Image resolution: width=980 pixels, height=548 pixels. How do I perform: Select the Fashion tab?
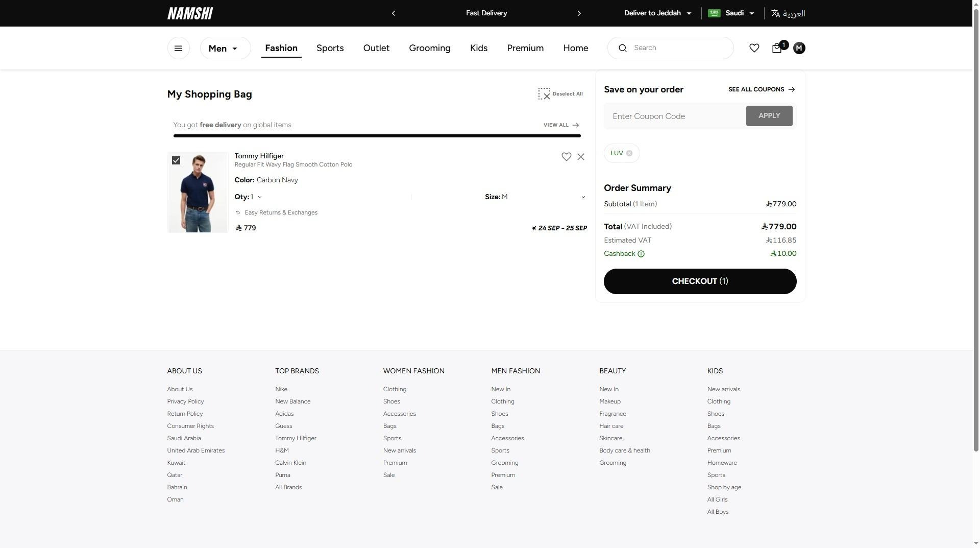[281, 48]
